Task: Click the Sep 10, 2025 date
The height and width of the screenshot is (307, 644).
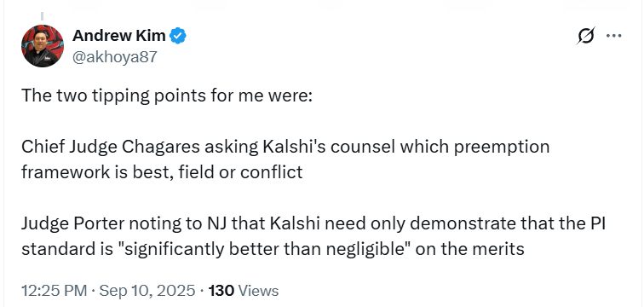Action: (147, 291)
